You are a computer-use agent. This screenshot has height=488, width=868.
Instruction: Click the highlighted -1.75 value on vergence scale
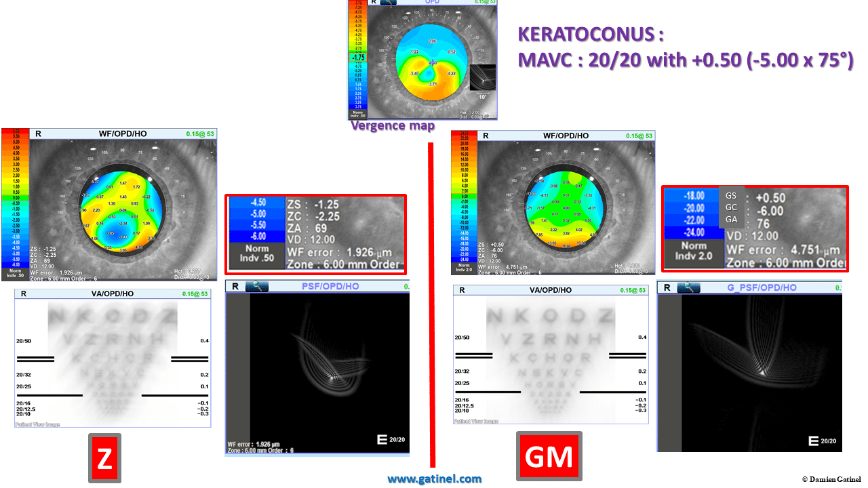click(357, 58)
